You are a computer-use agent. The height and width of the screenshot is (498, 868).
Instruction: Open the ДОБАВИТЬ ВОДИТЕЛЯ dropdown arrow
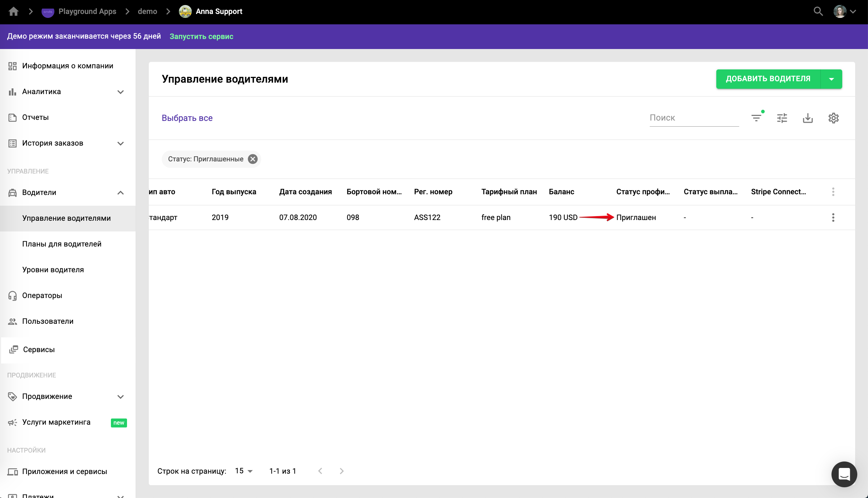(831, 79)
